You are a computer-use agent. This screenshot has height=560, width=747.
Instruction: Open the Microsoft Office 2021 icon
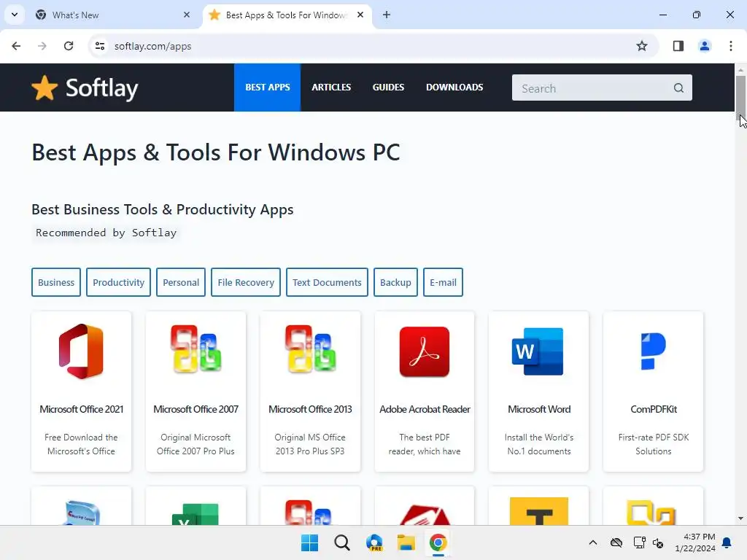pyautogui.click(x=81, y=351)
